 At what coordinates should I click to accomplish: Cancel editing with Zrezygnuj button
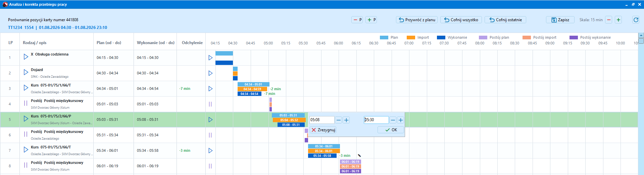tap(323, 130)
